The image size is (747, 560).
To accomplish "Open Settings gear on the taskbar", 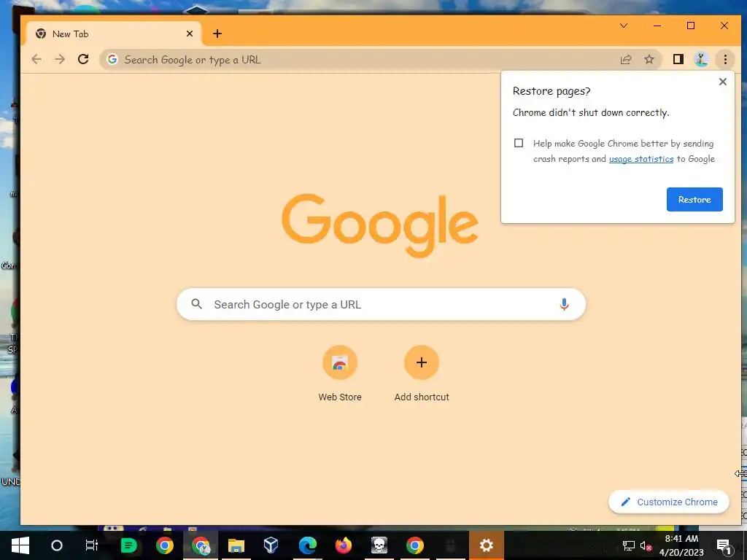I will pos(487,545).
